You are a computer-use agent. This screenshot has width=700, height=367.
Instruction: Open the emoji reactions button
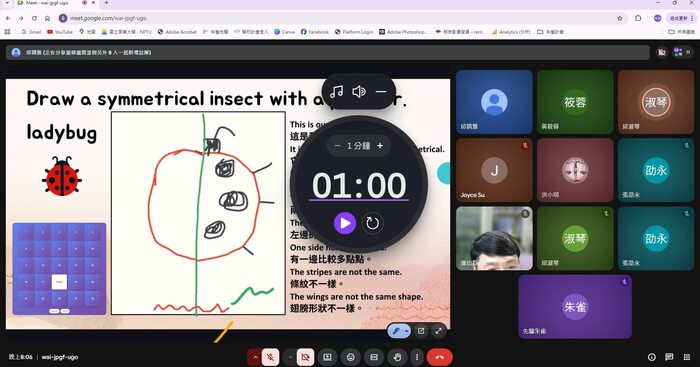[351, 357]
